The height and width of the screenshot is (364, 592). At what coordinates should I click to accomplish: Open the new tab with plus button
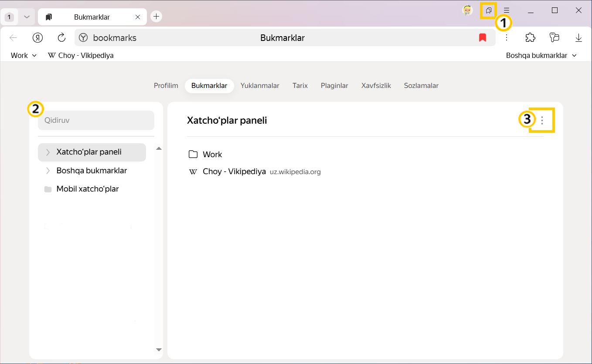(156, 17)
